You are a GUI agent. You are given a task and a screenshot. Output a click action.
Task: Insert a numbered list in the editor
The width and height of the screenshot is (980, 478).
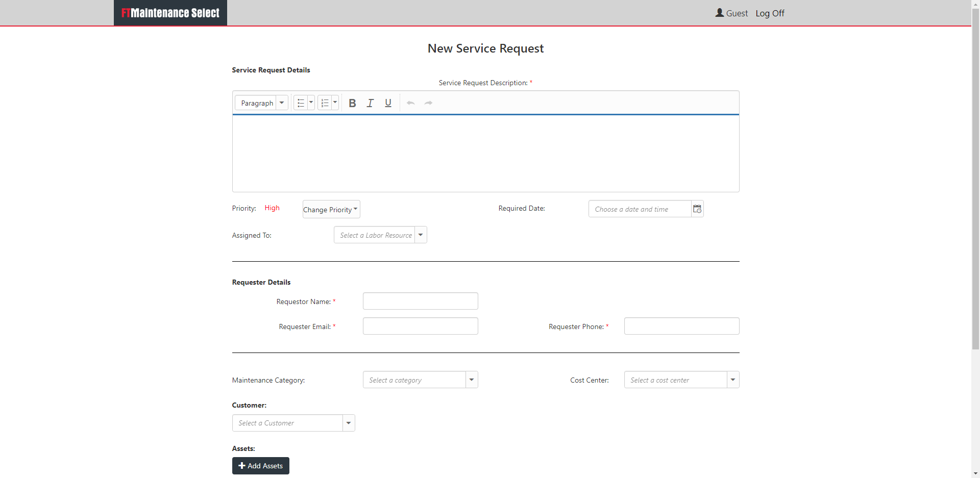(x=325, y=103)
